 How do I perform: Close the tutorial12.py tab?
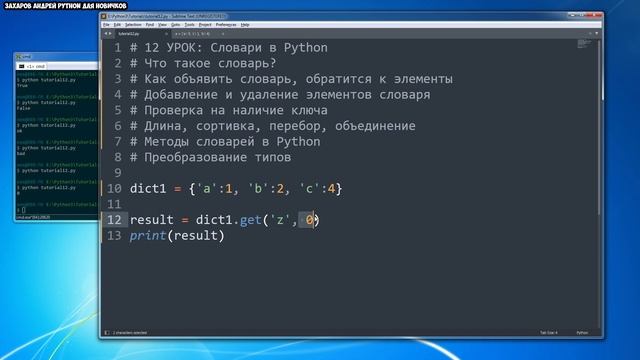coord(166,34)
